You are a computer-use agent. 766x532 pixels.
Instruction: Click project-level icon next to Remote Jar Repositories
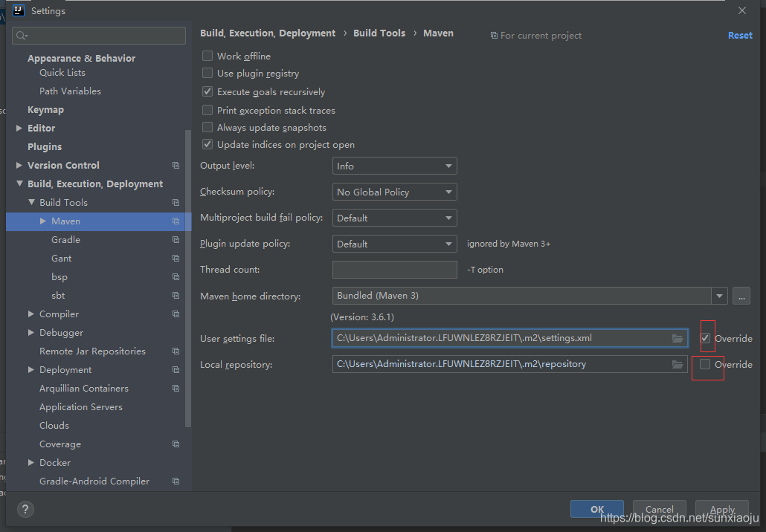[176, 351]
